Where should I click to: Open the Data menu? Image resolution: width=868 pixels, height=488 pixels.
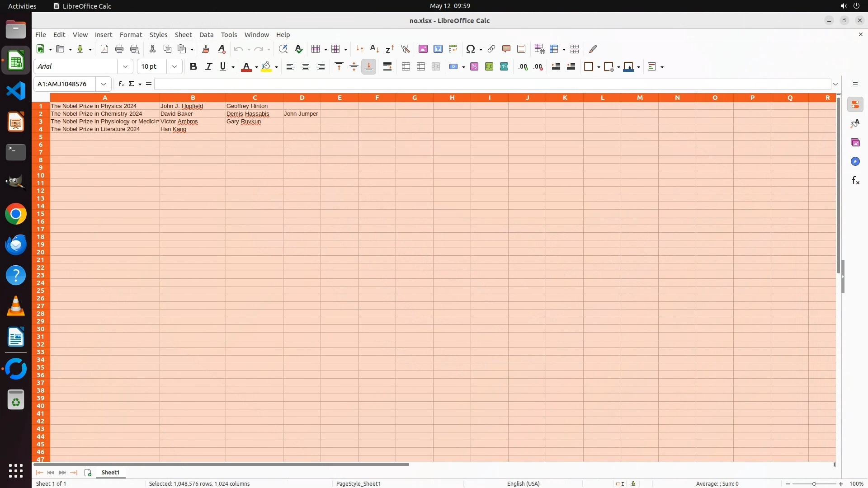coord(206,35)
